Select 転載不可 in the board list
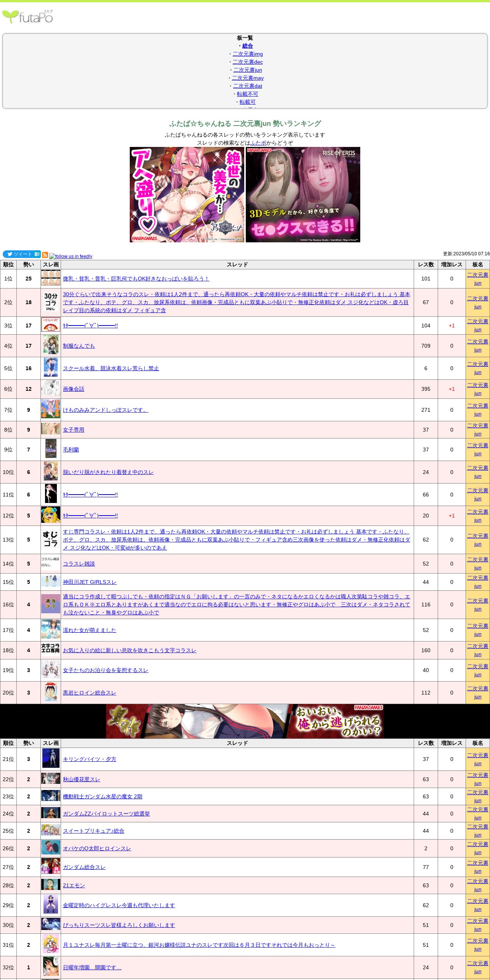 248,94
